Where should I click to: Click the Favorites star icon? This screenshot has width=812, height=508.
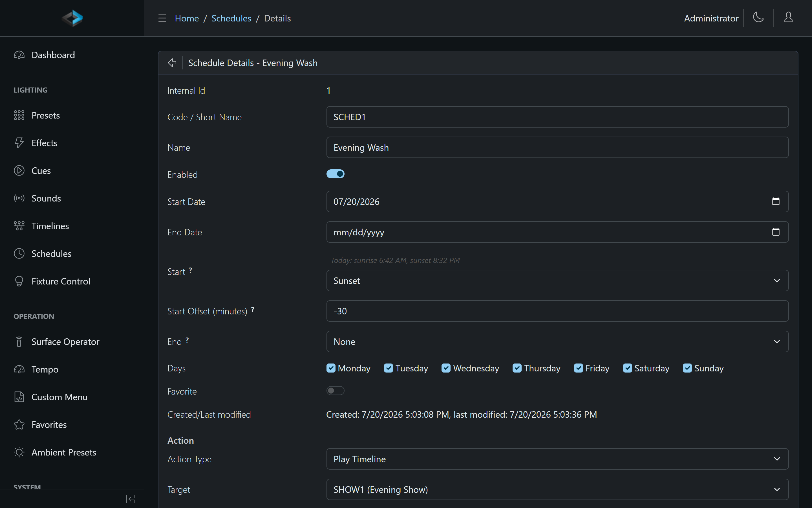[19, 425]
